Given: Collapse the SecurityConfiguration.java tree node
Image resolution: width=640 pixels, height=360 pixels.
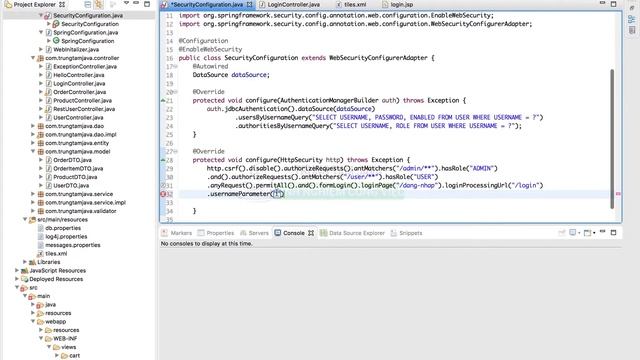Looking at the screenshot, I should pos(41,15).
